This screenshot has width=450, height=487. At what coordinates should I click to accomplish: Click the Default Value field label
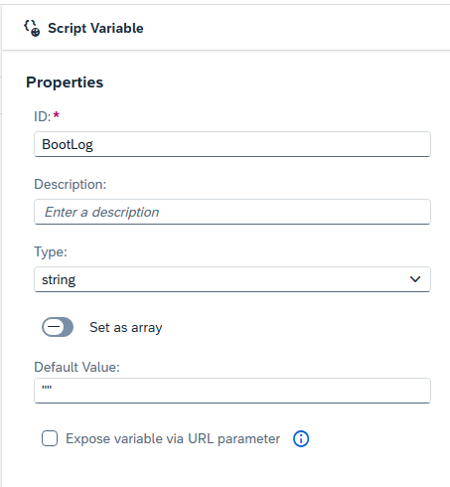click(77, 367)
